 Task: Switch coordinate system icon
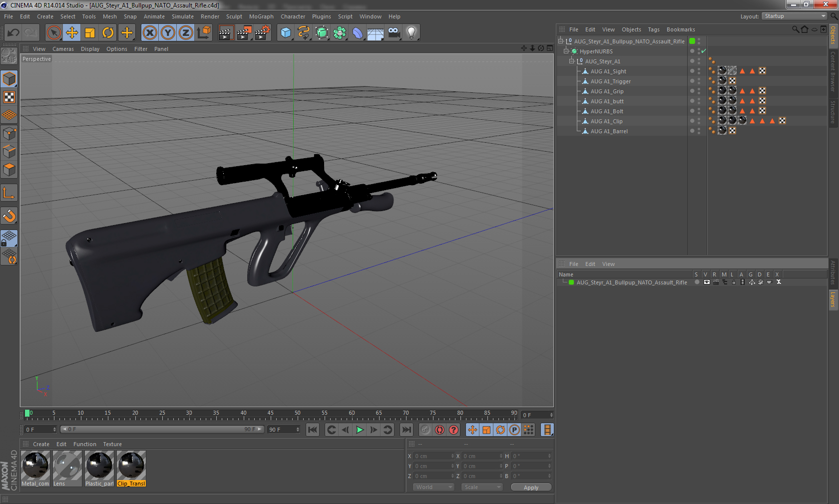click(x=204, y=33)
